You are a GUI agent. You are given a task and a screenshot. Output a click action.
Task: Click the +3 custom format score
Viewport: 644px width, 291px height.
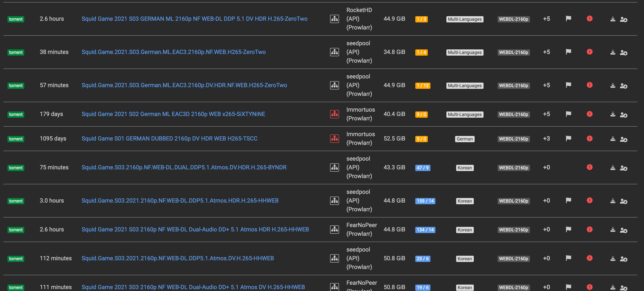[546, 139]
